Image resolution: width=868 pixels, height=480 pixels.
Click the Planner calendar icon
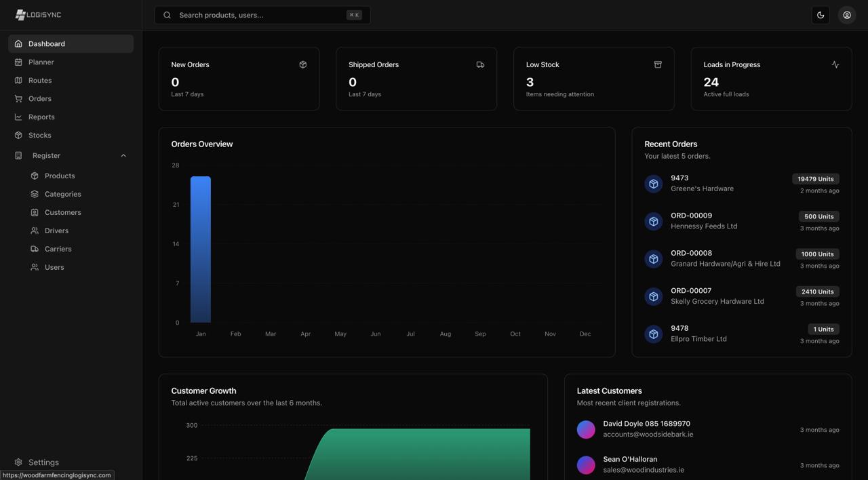coord(18,62)
